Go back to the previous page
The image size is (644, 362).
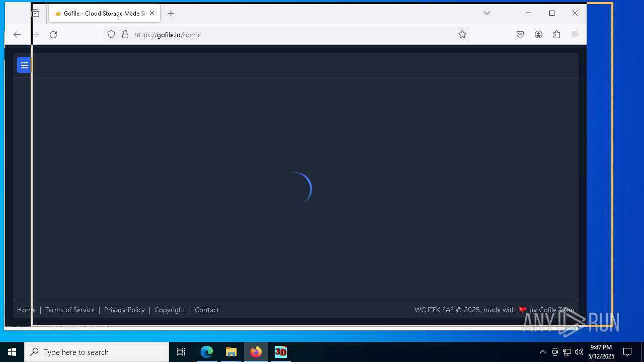[17, 35]
